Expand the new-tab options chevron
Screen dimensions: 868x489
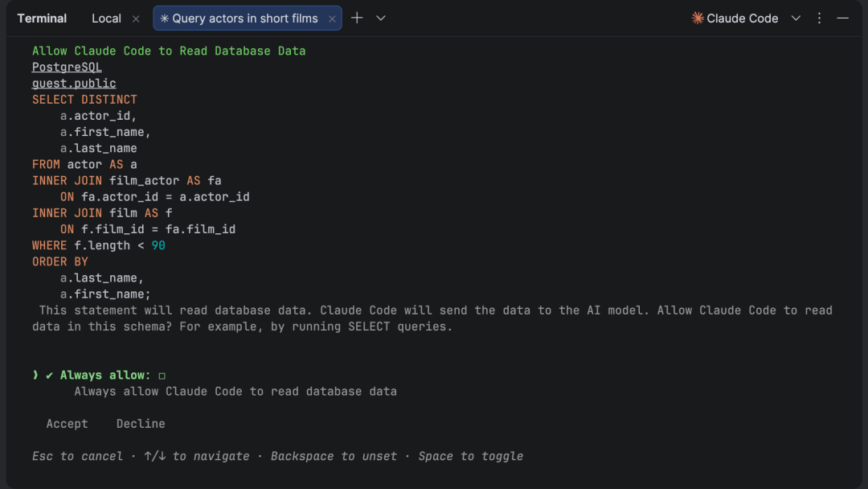pos(381,18)
